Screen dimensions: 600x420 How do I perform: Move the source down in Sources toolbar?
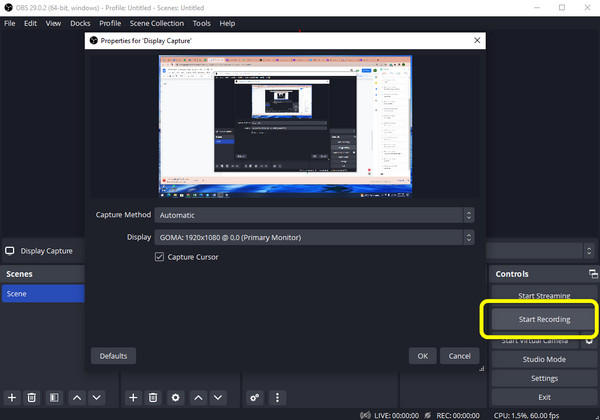coord(218,398)
